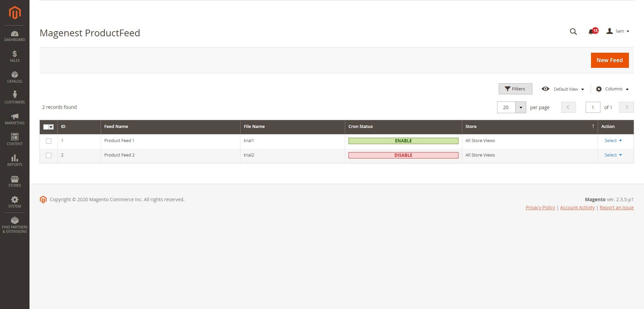Sort by the Store column header

click(530, 127)
